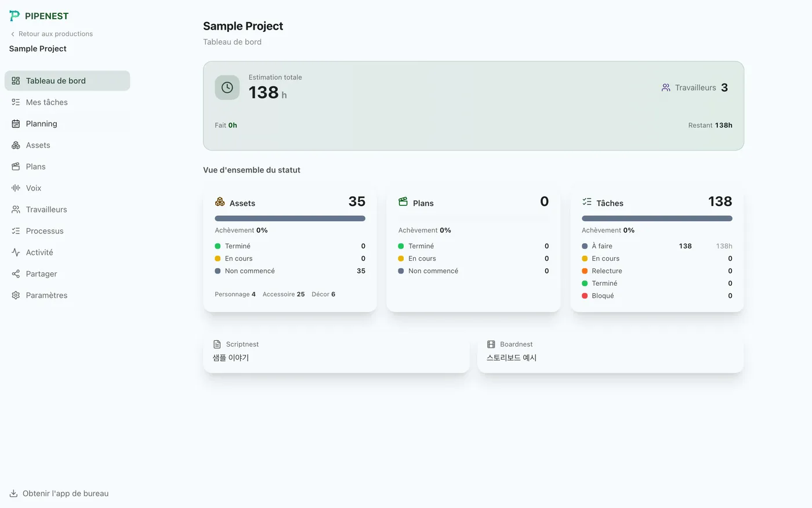The height and width of the screenshot is (508, 812).
Task: Click the clock icon in Estimation totale card
Action: tap(227, 88)
